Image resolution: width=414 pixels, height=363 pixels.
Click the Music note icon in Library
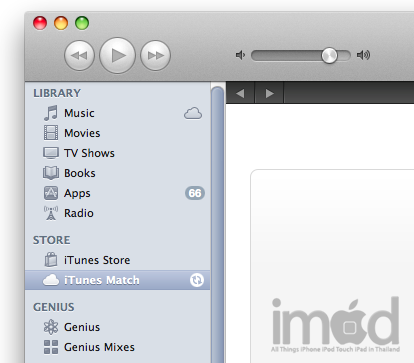51,113
